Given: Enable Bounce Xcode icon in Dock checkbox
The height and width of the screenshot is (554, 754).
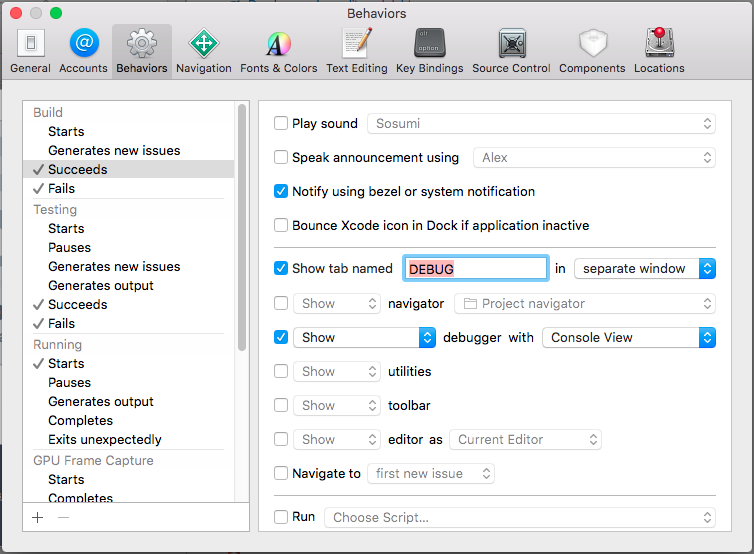Looking at the screenshot, I should [x=281, y=225].
